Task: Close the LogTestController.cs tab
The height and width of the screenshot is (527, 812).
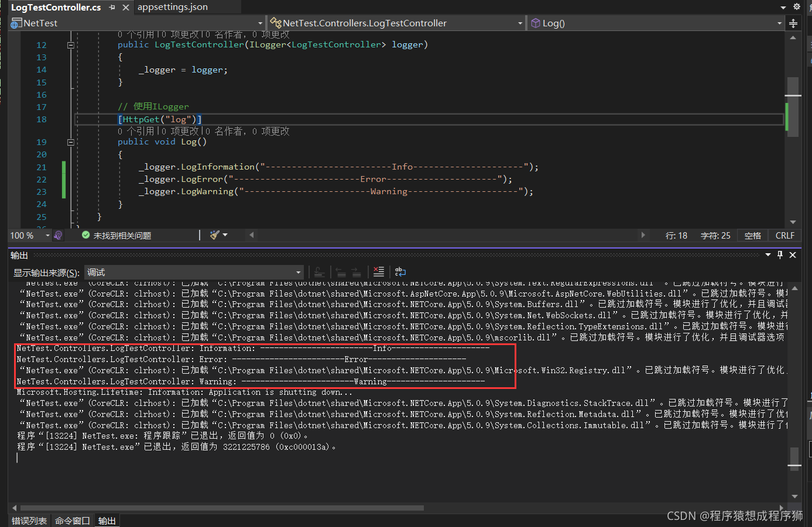Action: (126, 8)
